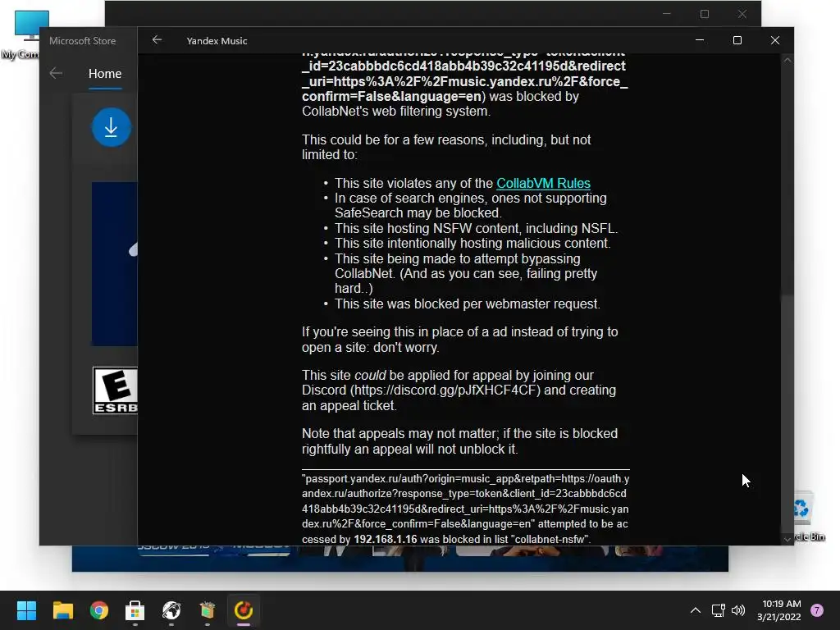
Task: Click the Discord invite URL text
Action: 447,390
